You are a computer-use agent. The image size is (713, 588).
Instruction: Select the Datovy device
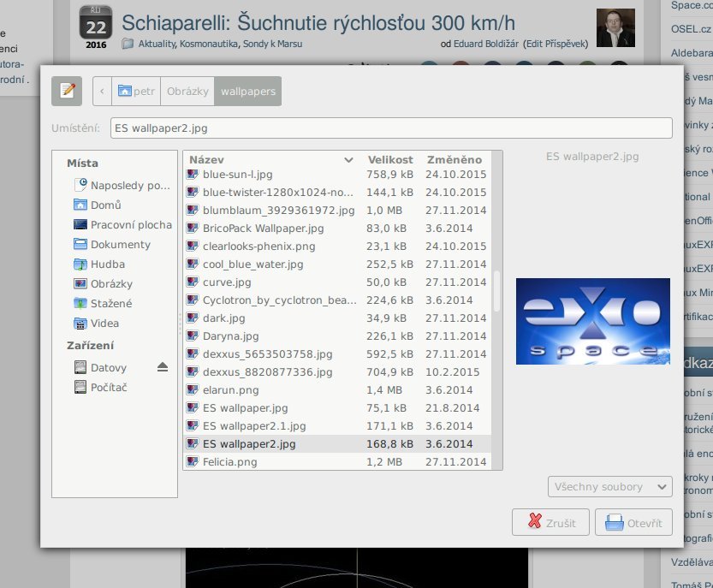[x=100, y=367]
